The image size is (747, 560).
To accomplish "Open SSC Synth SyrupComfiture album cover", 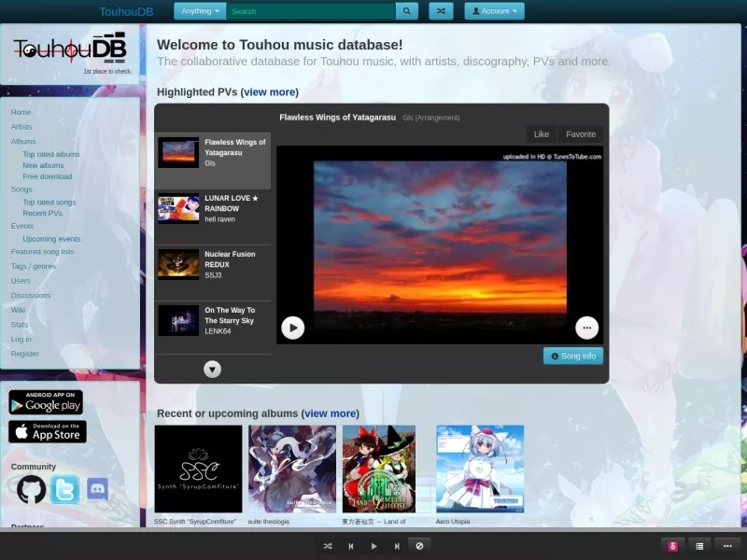I will (x=198, y=469).
